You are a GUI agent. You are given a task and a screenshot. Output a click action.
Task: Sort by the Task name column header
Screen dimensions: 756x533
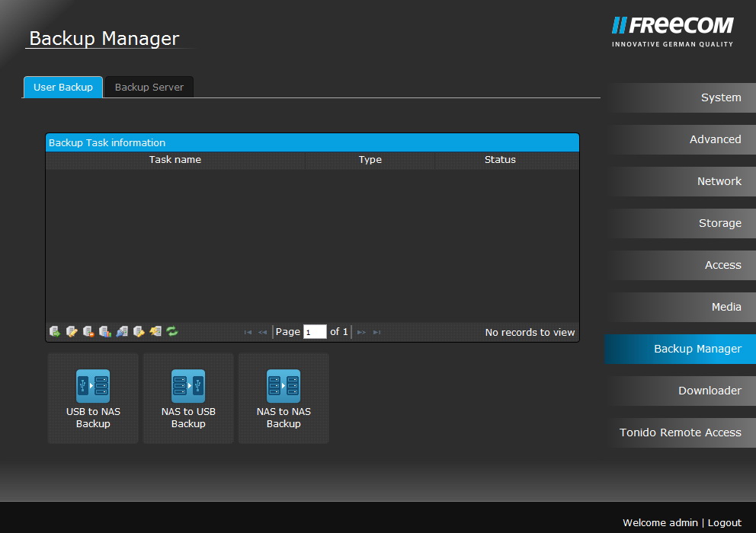pos(175,160)
